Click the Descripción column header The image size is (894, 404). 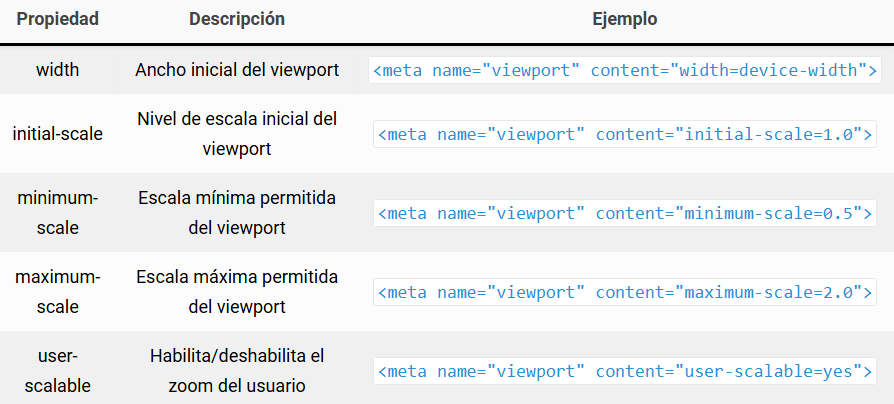[x=237, y=20]
